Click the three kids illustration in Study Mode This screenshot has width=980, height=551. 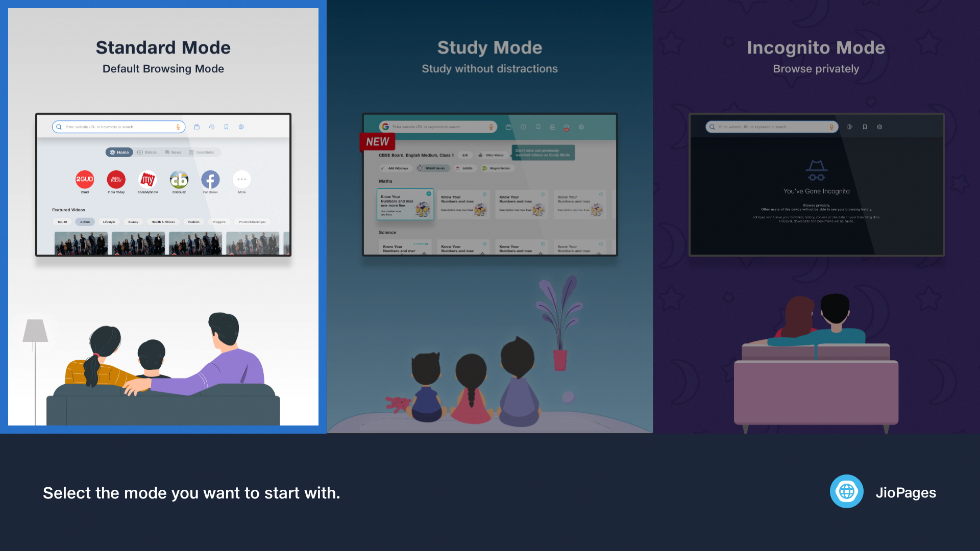(x=475, y=382)
